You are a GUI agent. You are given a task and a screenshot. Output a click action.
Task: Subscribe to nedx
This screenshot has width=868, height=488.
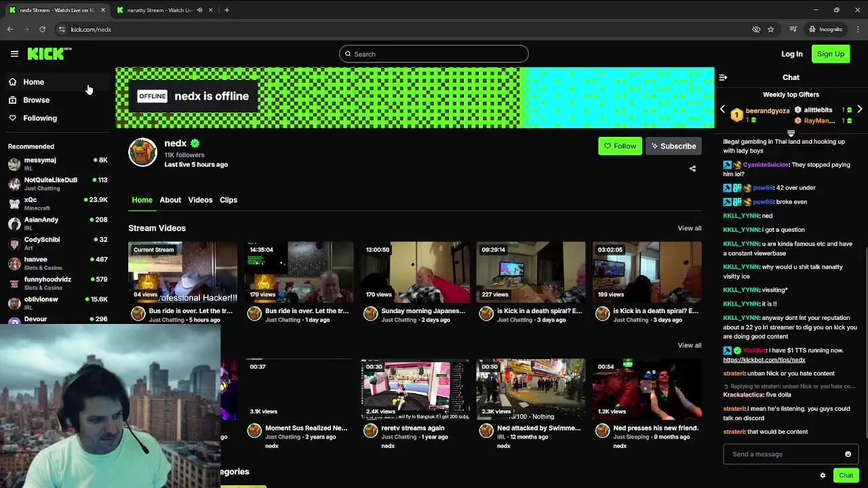[x=673, y=146]
